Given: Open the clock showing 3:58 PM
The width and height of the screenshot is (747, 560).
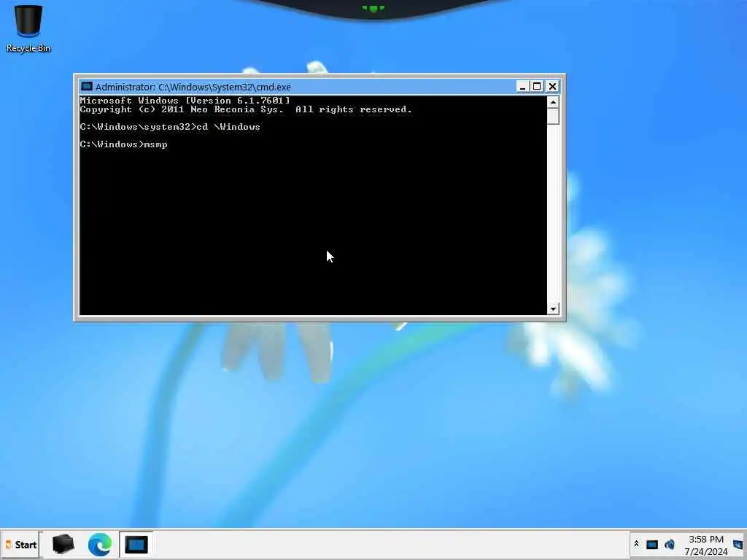Looking at the screenshot, I should (705, 539).
